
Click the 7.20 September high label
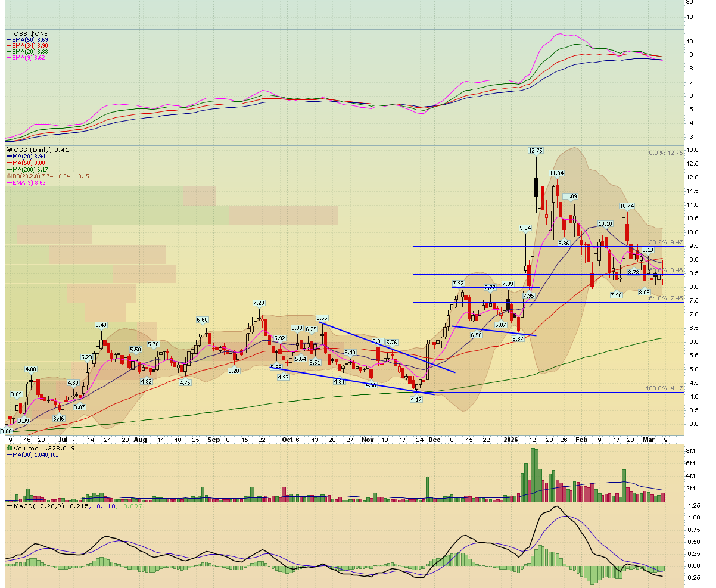click(259, 303)
